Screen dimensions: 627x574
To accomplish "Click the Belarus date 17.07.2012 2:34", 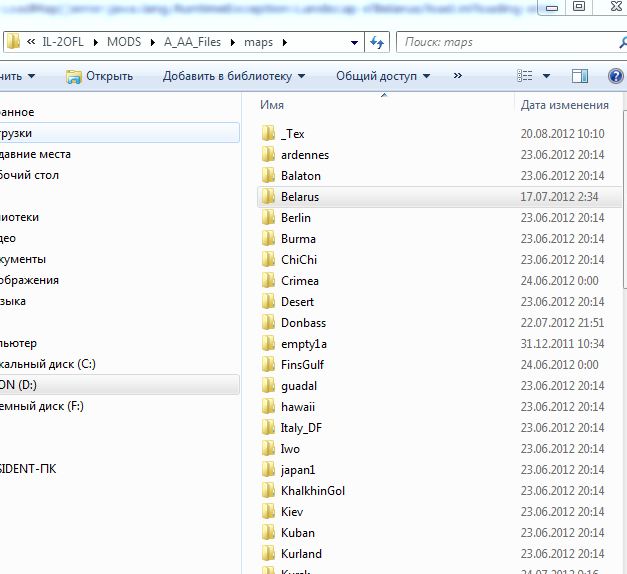I will pyautogui.click(x=559, y=197).
